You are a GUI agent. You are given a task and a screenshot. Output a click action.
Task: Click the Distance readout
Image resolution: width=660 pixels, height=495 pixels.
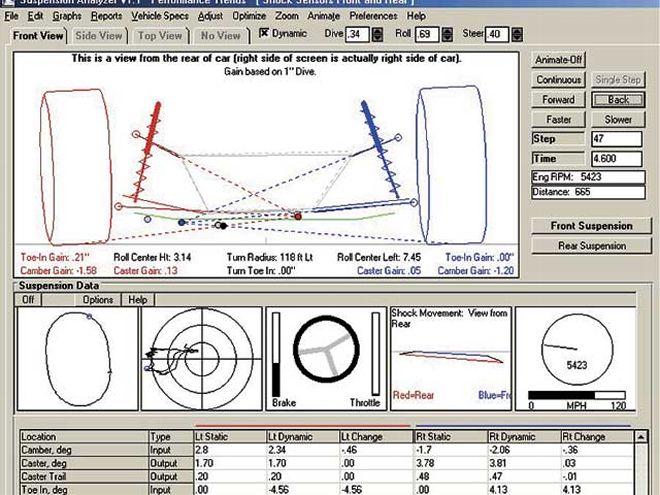pos(588,192)
